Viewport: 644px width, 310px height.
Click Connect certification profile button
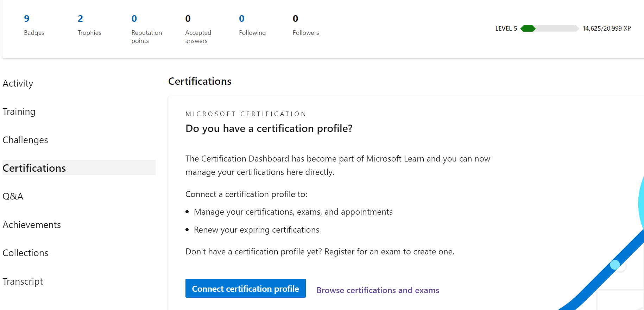[246, 288]
